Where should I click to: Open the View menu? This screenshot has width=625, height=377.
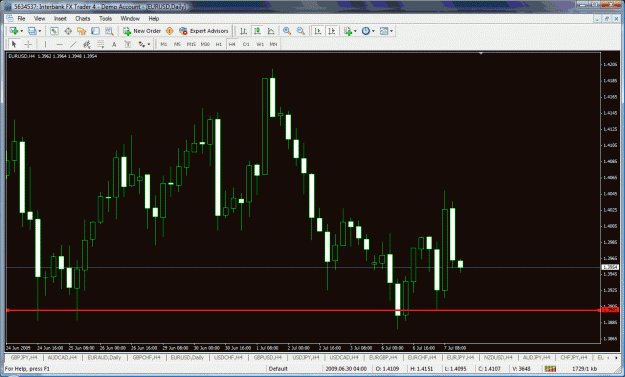click(39, 18)
